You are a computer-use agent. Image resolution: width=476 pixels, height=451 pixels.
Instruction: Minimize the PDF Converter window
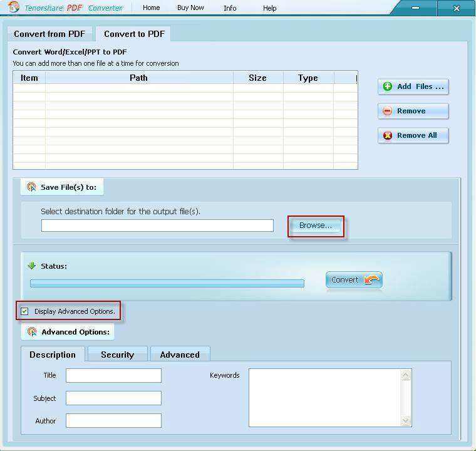[415, 8]
